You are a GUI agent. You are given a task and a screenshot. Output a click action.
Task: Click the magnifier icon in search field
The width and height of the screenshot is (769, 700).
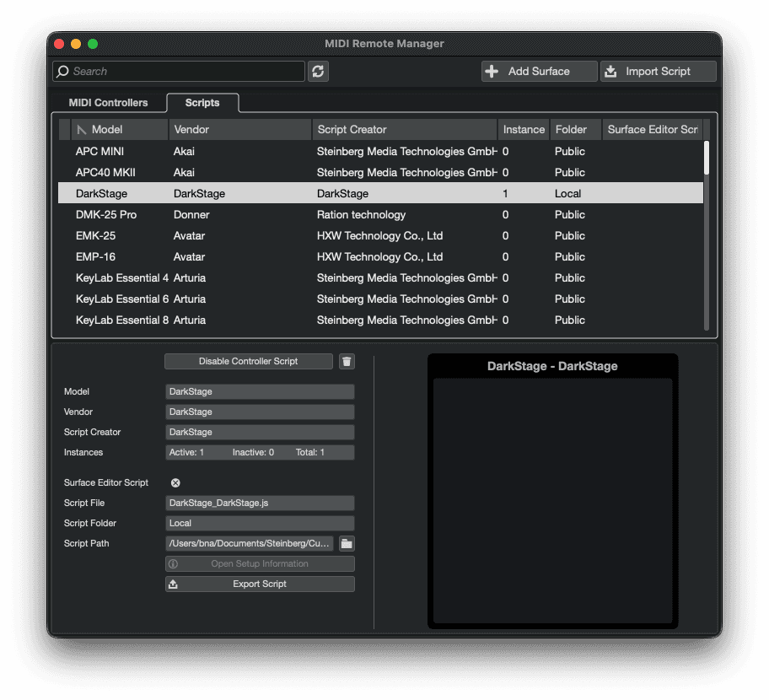pyautogui.click(x=62, y=72)
